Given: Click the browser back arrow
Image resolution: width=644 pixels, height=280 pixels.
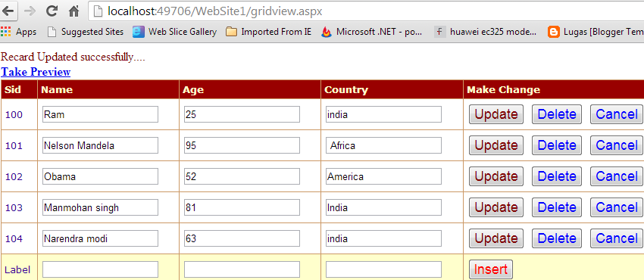Looking at the screenshot, I should click(x=8, y=11).
